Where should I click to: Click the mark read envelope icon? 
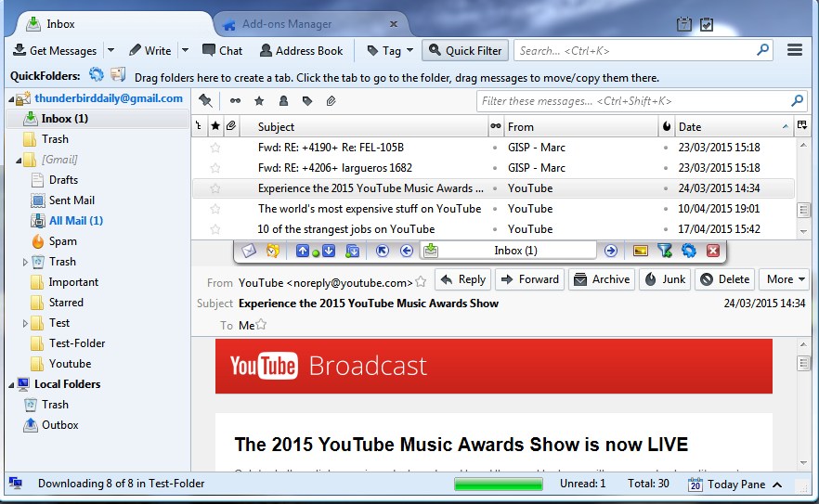(249, 251)
